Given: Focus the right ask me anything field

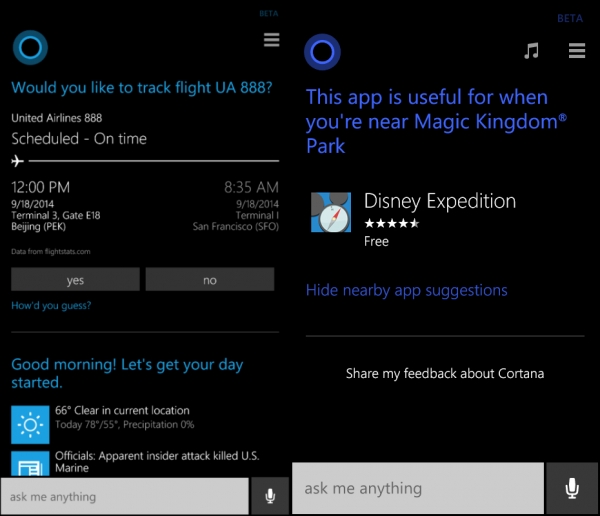Looking at the screenshot, I should (x=418, y=488).
